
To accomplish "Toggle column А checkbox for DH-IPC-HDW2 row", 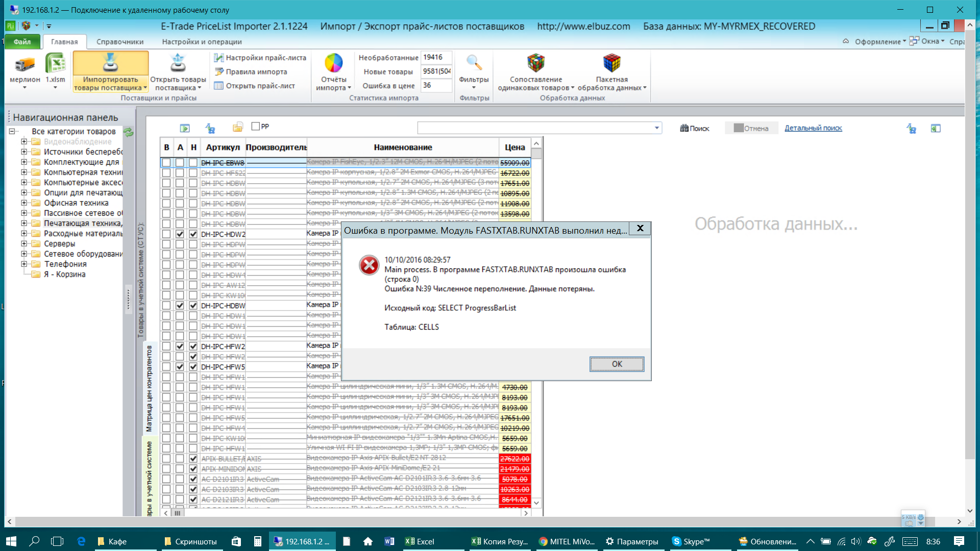I will [x=180, y=234].
